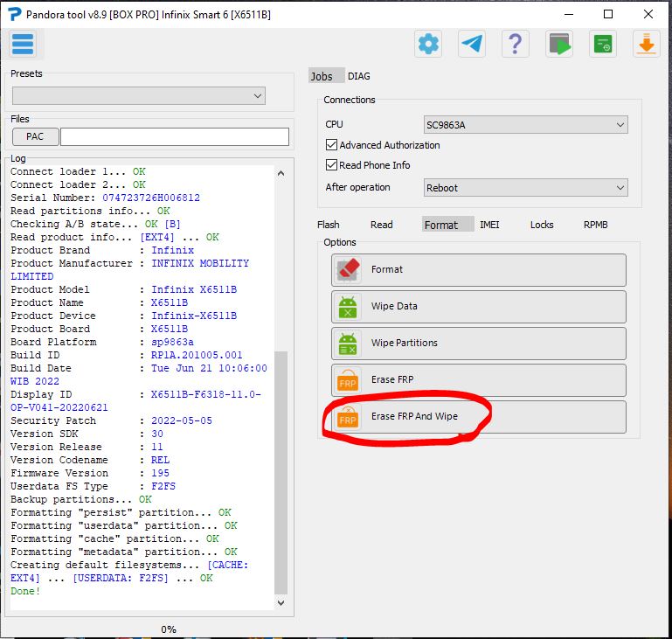Click 'Read partitions info... OK' log line
The image size is (672, 639).
coord(90,211)
